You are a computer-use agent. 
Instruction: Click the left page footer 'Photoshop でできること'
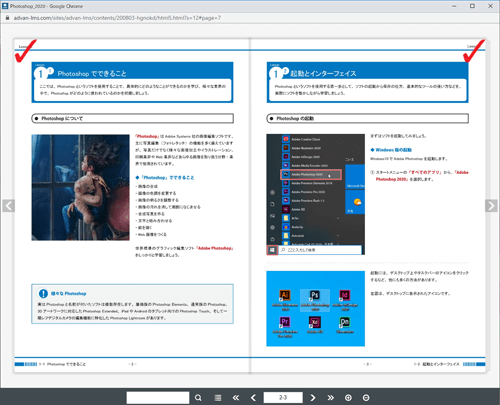[66, 364]
